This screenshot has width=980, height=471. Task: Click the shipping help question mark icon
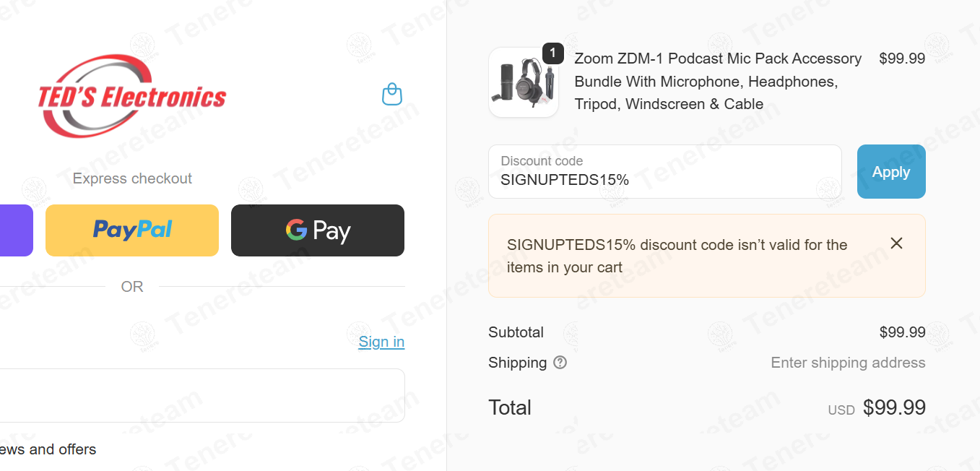pos(560,363)
